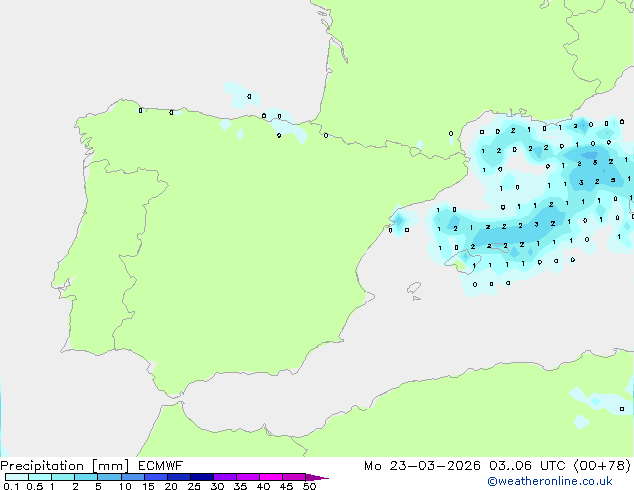
Task: Select the 40–45 mm magenta legend swatch
Action: 271,477
